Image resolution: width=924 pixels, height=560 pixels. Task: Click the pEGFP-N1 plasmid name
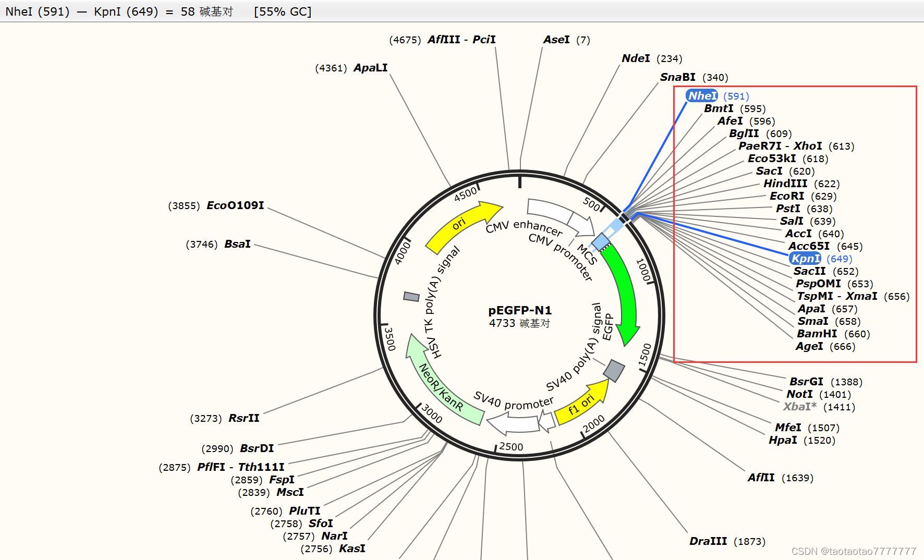click(520, 311)
